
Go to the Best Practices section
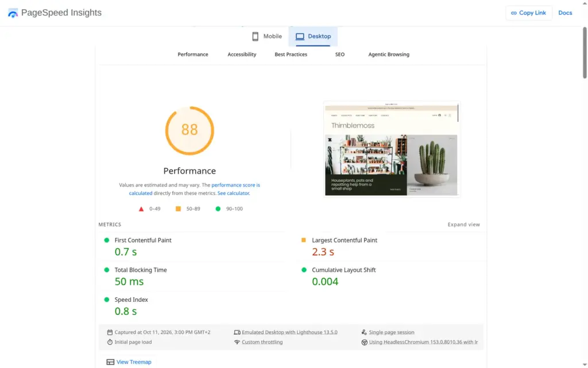tap(291, 55)
